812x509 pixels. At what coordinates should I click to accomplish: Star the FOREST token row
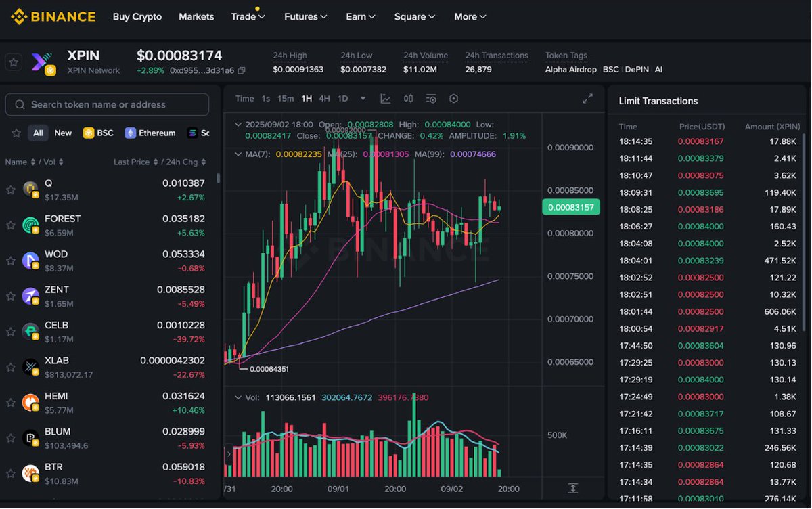coord(11,225)
